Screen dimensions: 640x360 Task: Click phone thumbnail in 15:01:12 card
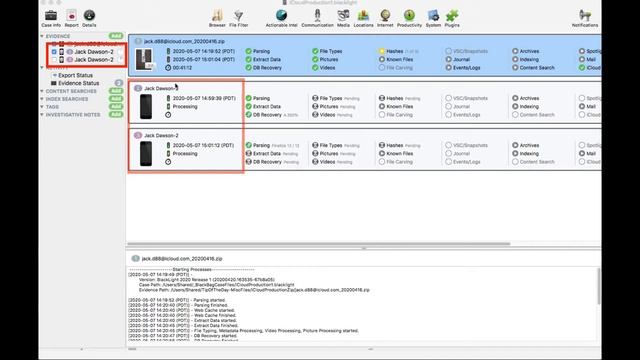tap(146, 153)
